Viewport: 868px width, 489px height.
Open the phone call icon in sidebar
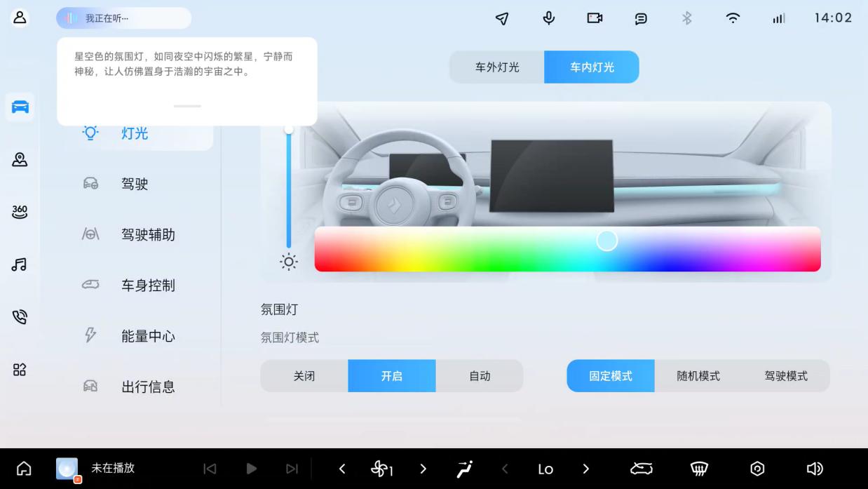click(20, 317)
